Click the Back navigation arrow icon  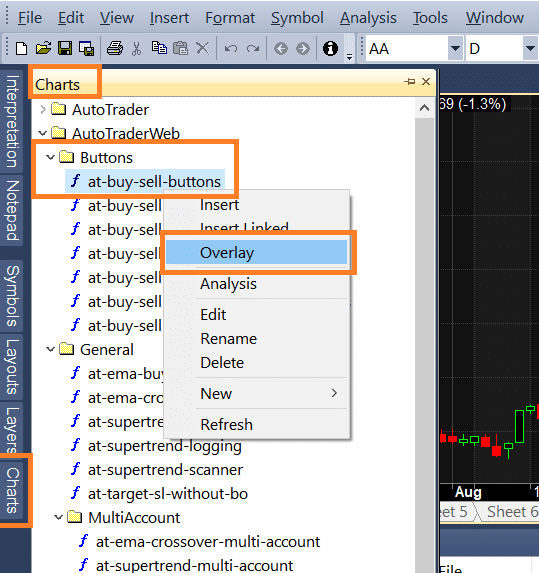coord(281,49)
